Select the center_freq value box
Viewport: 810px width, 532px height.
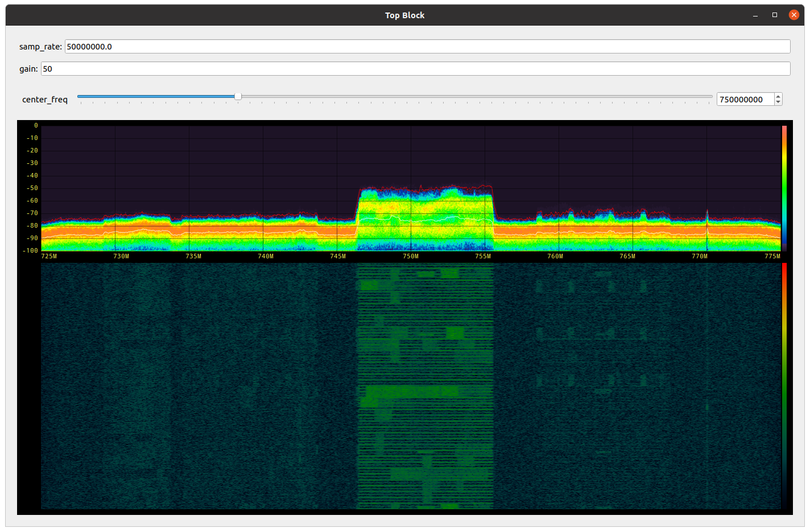(745, 99)
